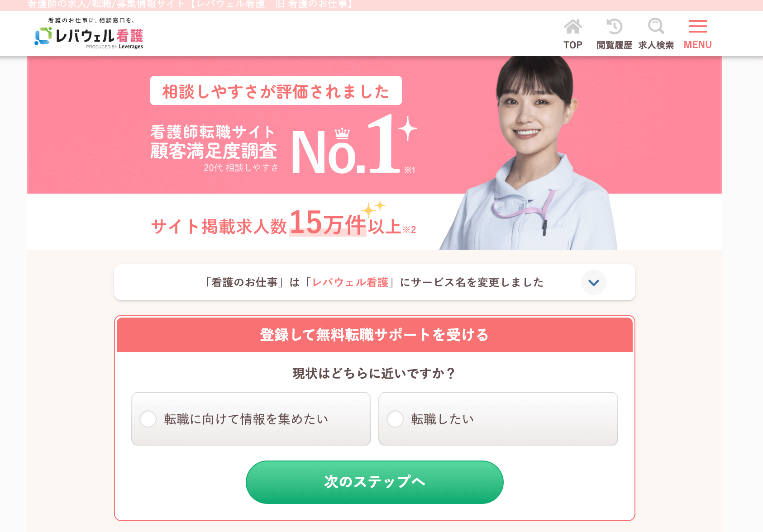Click 相談しやすさが評価されました label

click(276, 91)
